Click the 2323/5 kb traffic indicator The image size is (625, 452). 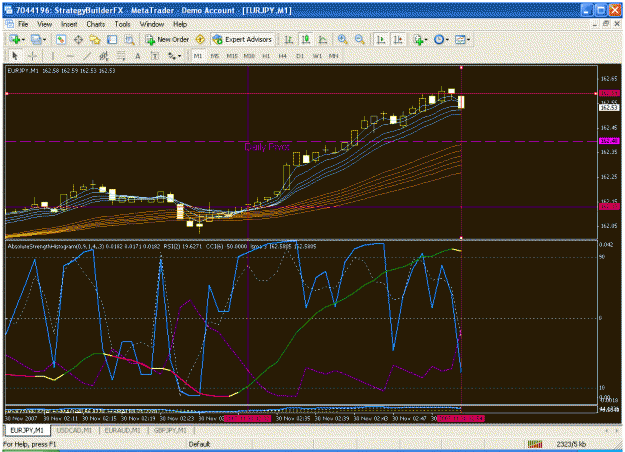571,444
